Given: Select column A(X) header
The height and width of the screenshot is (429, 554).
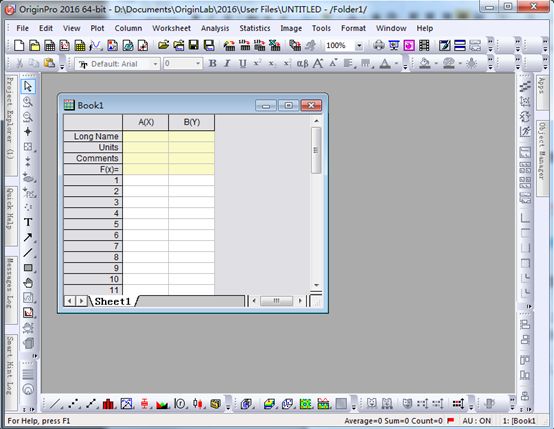Looking at the screenshot, I should 146,122.
